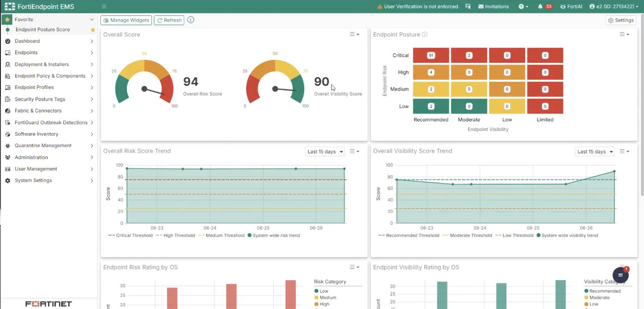Click the Deployment & Installers icon
Screen dimensions: 644x309
tap(7, 64)
